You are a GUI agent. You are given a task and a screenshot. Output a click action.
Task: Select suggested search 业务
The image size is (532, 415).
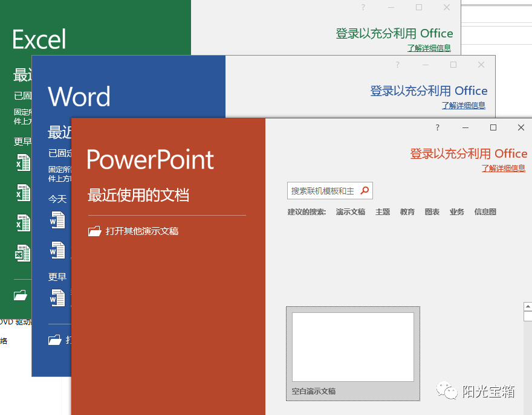(456, 212)
